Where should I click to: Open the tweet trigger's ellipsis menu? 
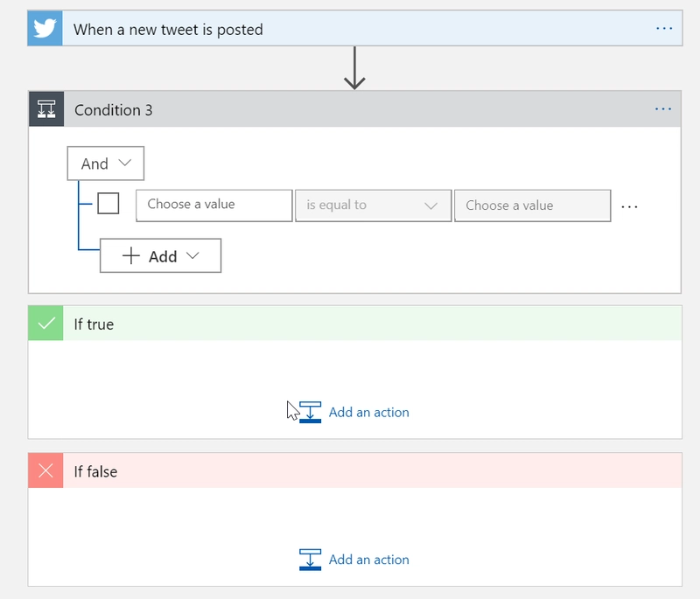pyautogui.click(x=664, y=29)
